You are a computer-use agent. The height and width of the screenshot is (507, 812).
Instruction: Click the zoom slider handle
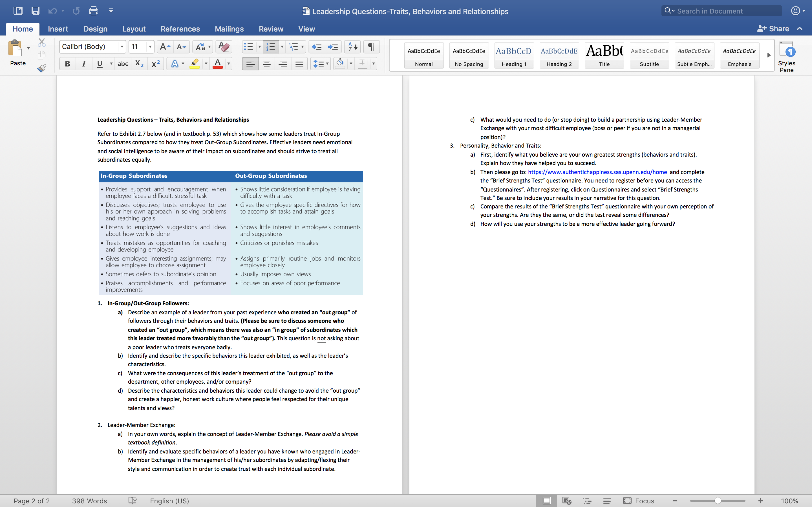718,501
